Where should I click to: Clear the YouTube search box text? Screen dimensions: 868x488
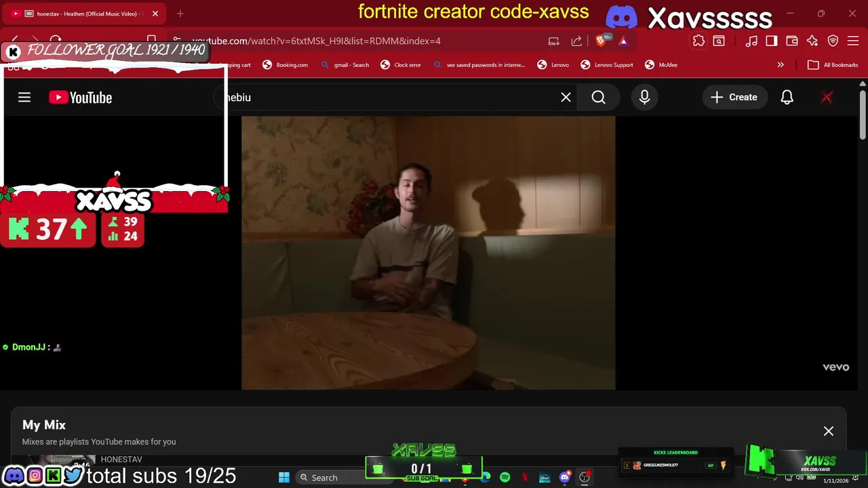566,98
